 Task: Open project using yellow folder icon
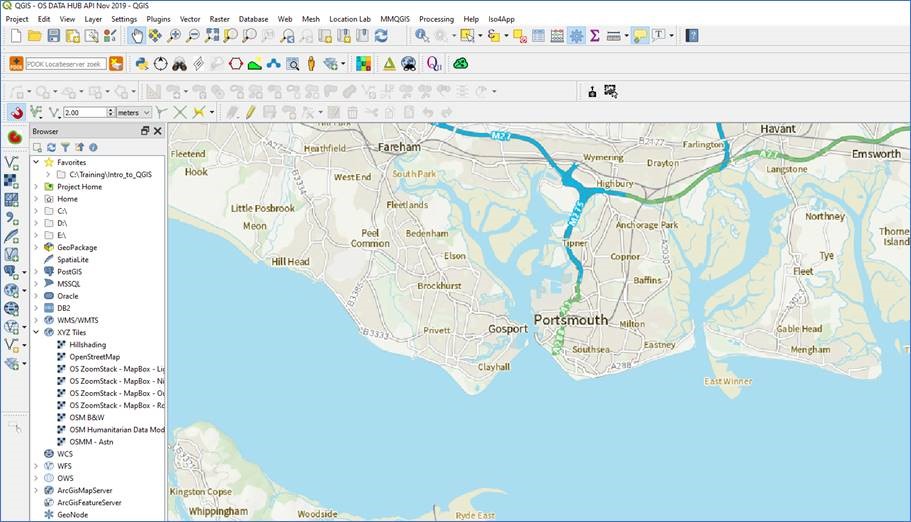coord(34,36)
